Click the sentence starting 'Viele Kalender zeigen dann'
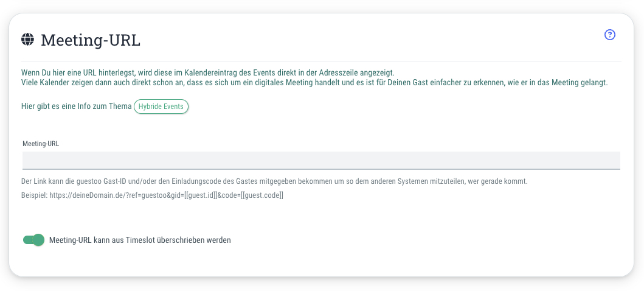This screenshot has height=291, width=644. click(x=314, y=83)
